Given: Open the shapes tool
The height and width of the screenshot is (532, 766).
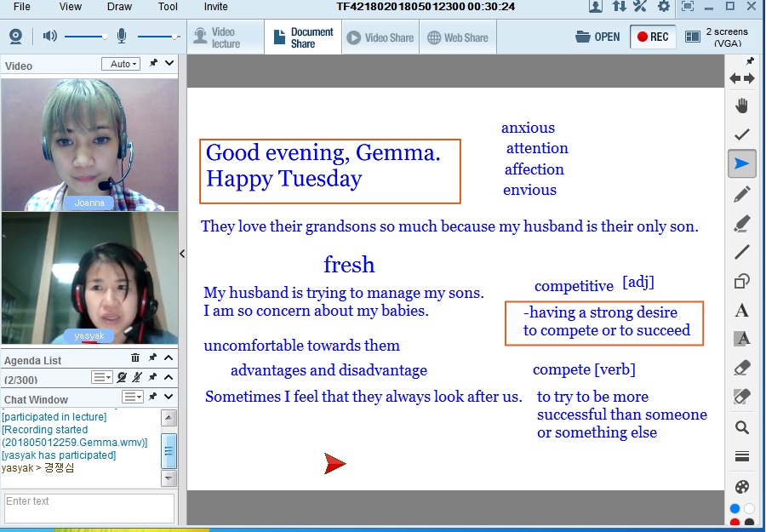Looking at the screenshot, I should click(742, 281).
